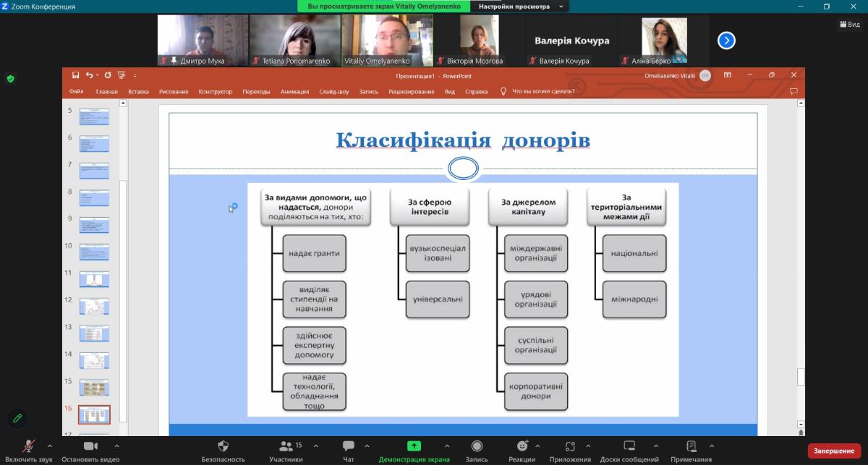The height and width of the screenshot is (465, 868).
Task: Click the green Share Screen icon
Action: click(x=414, y=446)
